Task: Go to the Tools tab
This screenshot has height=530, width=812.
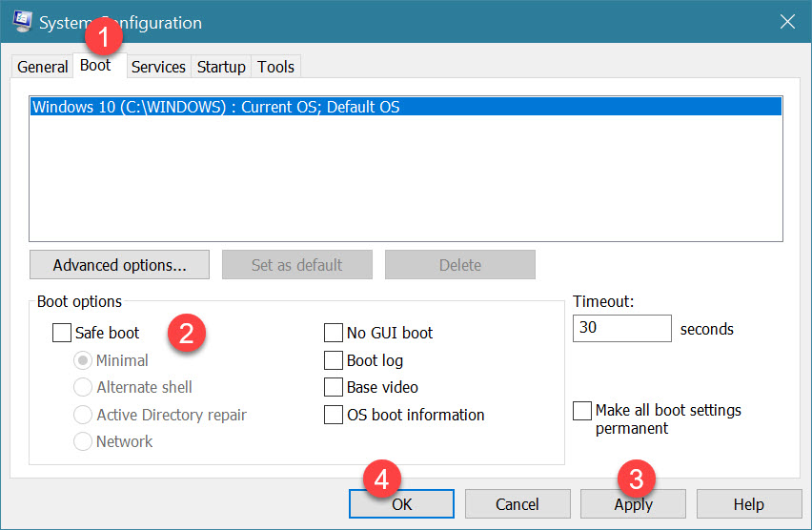Action: pos(275,67)
